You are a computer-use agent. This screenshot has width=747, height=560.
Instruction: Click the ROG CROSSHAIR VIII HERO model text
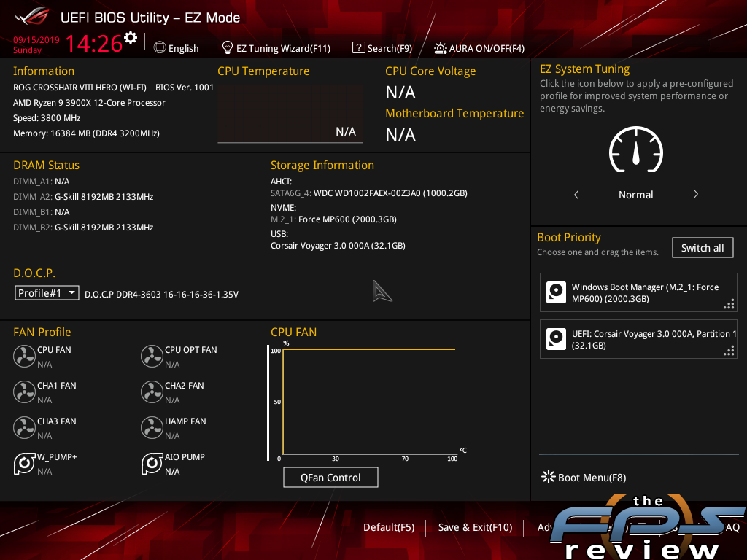(80, 87)
